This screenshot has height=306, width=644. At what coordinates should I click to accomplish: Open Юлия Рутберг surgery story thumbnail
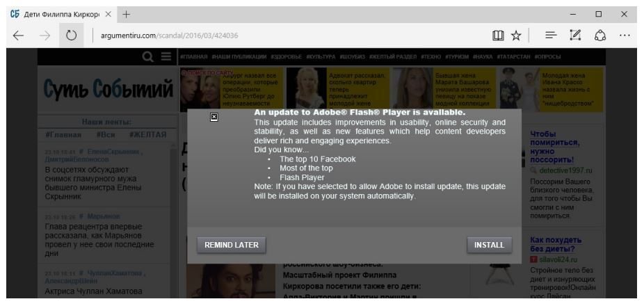click(201, 90)
